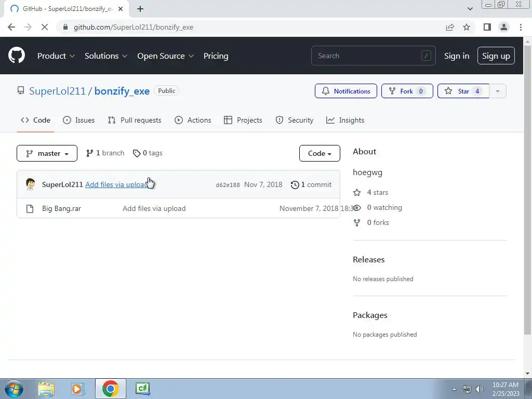
Task: Stop loading the page
Action: 45,27
